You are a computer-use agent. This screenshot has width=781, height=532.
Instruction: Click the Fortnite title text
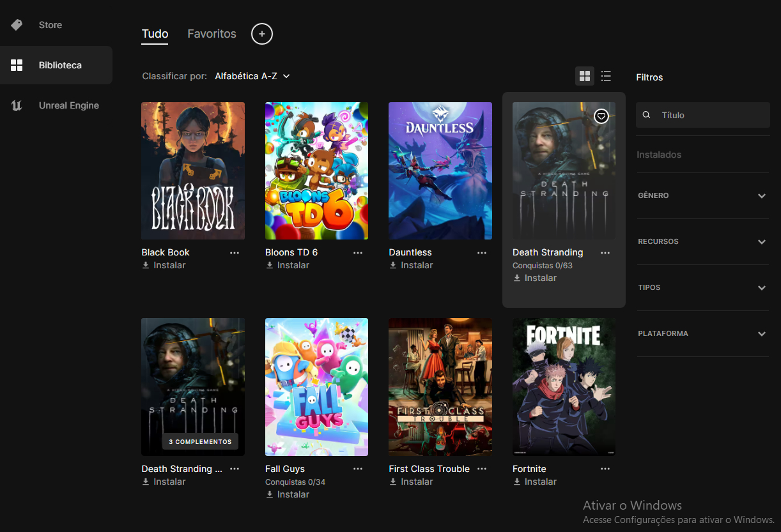click(529, 469)
